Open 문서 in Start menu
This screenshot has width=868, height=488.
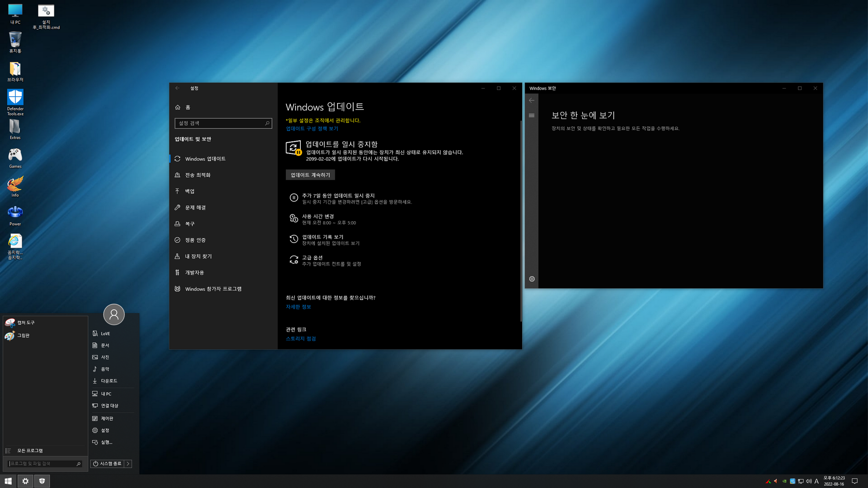(113, 346)
